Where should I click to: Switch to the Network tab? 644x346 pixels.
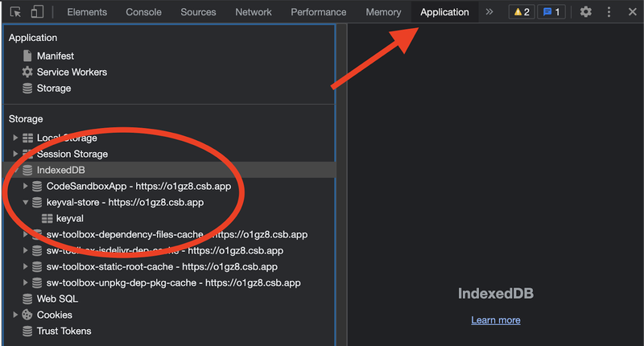point(254,12)
